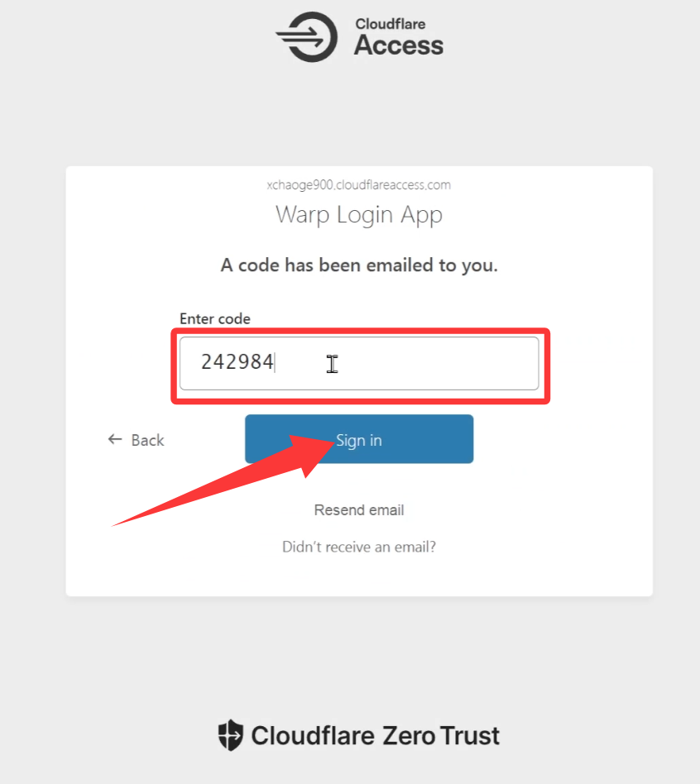The width and height of the screenshot is (700, 784).
Task: Click the bold "Access" wordmark
Action: pos(399,46)
